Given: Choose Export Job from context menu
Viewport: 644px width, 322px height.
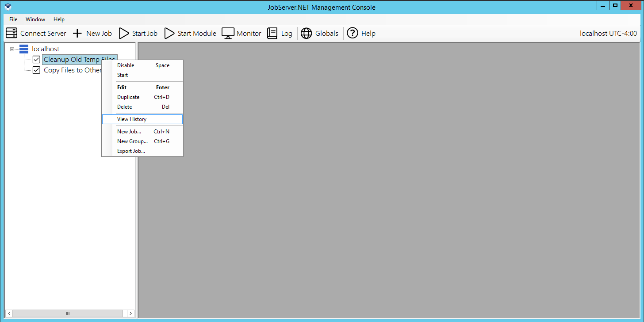Looking at the screenshot, I should [x=131, y=151].
